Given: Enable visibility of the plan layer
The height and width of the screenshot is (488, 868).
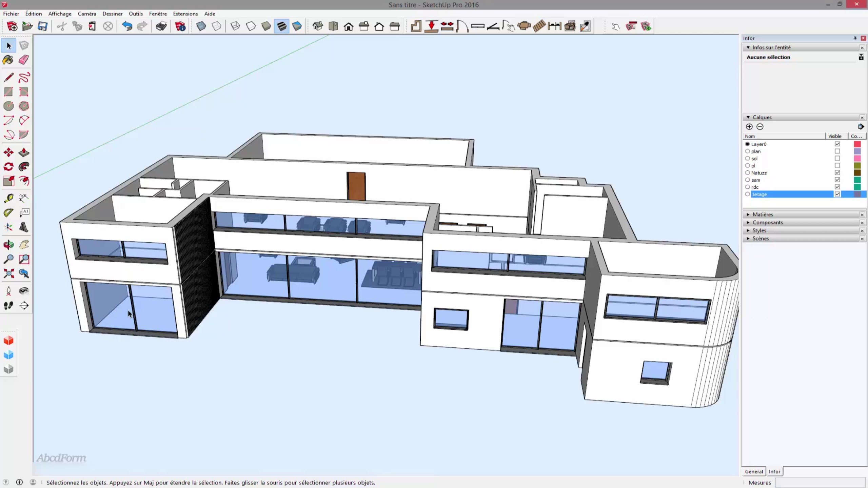Looking at the screenshot, I should coord(837,151).
